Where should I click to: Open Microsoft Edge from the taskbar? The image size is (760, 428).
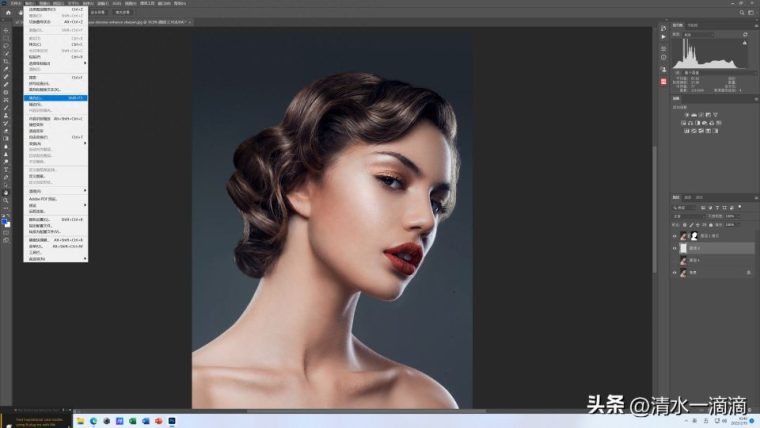pos(94,421)
